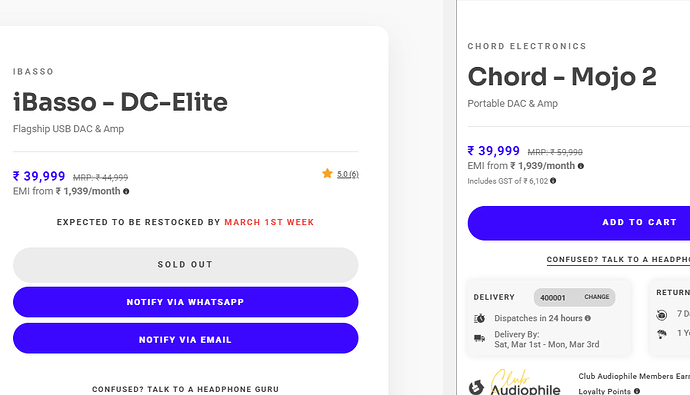The image size is (690, 395).
Task: Choose Notify via Email button
Action: 185,338
